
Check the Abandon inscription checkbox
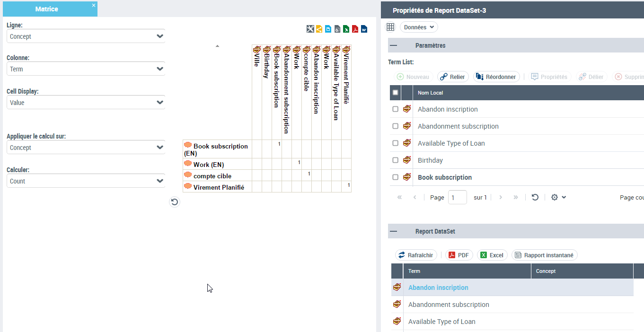tap(396, 109)
